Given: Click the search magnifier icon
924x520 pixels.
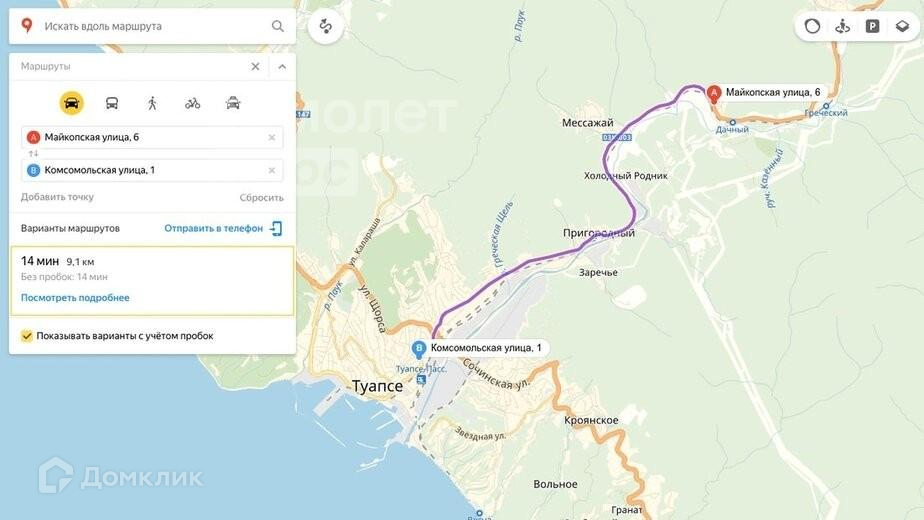Looking at the screenshot, I should pos(278,26).
